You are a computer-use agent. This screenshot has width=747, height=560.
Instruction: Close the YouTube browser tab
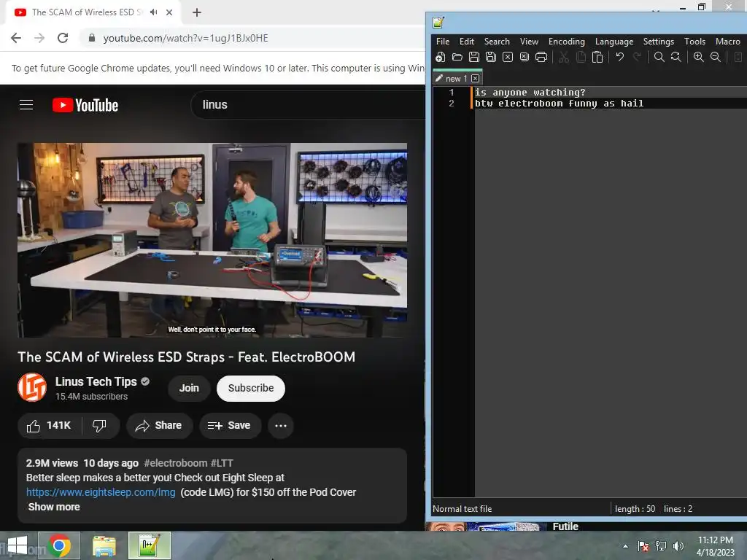pyautogui.click(x=169, y=12)
